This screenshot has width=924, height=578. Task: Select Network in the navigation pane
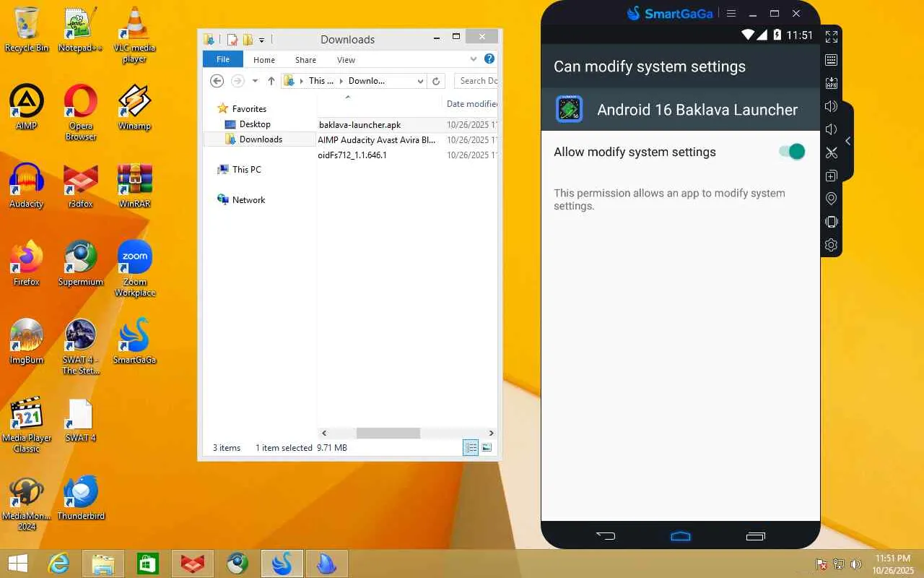tap(248, 200)
